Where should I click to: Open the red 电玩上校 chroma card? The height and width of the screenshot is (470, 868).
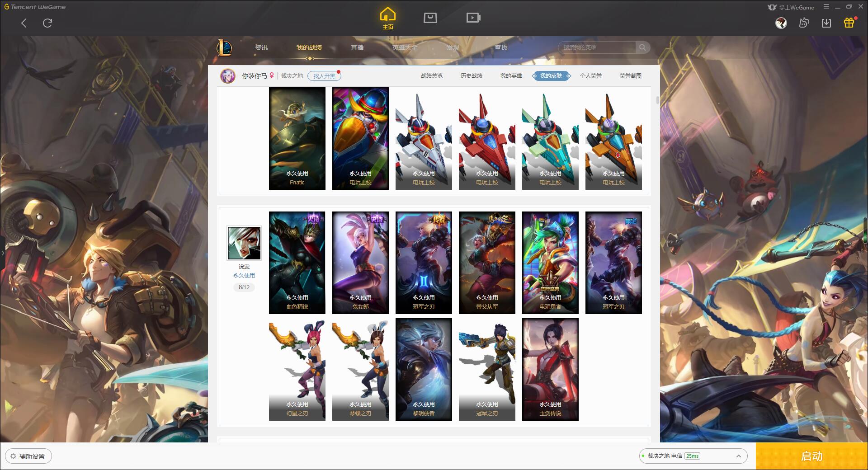click(487, 138)
